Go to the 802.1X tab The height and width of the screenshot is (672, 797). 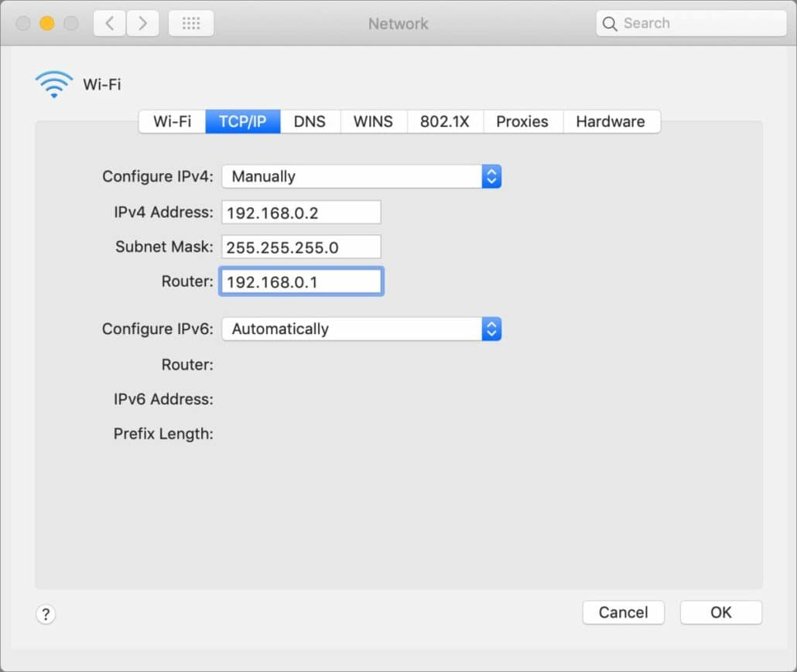coord(444,121)
